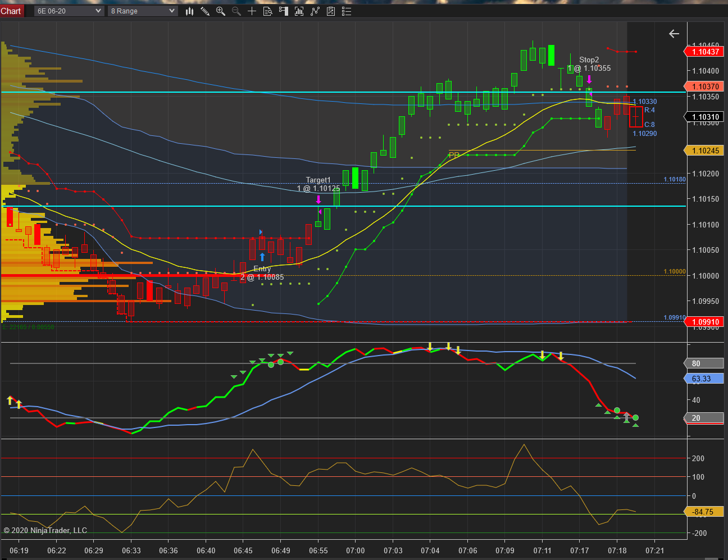The image size is (728, 560).
Task: Click the 1.09910 red price marker
Action: 704,322
